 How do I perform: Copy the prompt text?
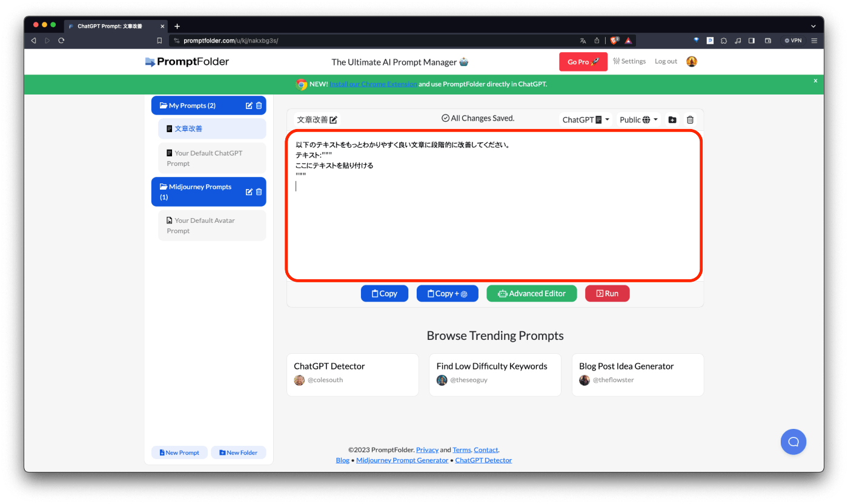(x=385, y=293)
